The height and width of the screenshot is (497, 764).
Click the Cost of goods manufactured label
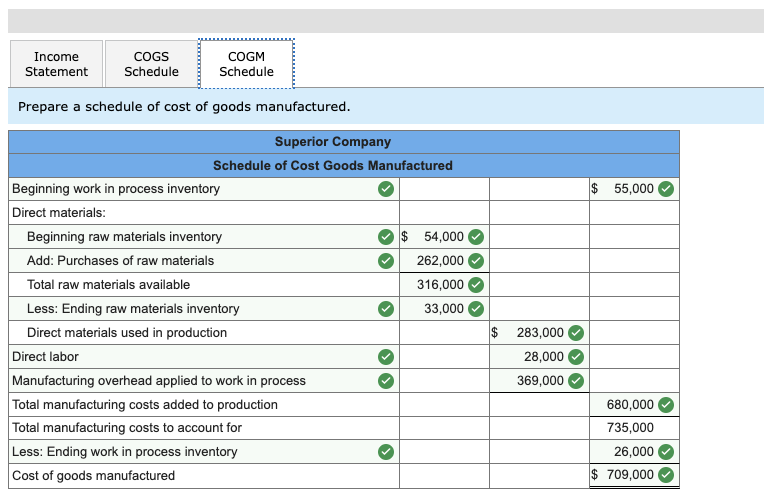click(x=93, y=476)
